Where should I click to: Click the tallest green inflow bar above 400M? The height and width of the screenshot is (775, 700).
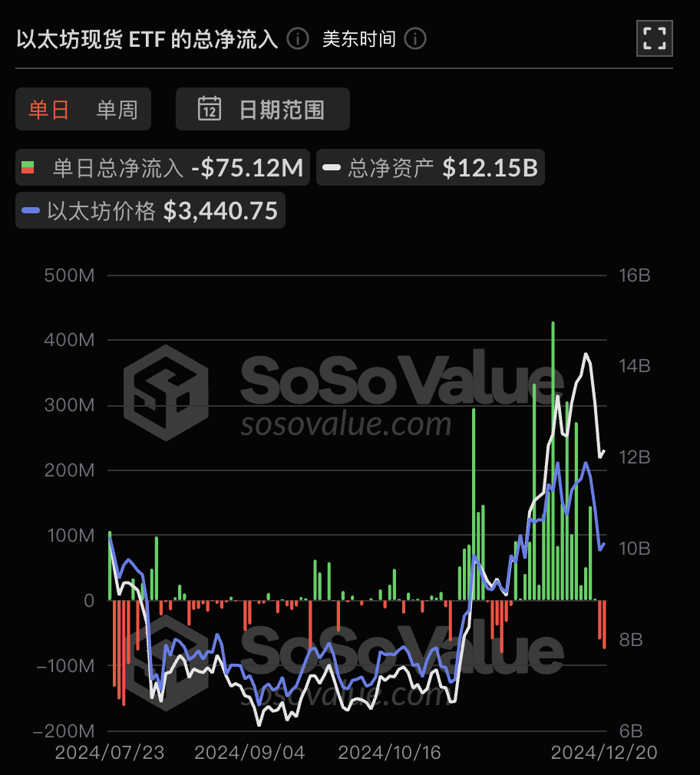tap(553, 460)
